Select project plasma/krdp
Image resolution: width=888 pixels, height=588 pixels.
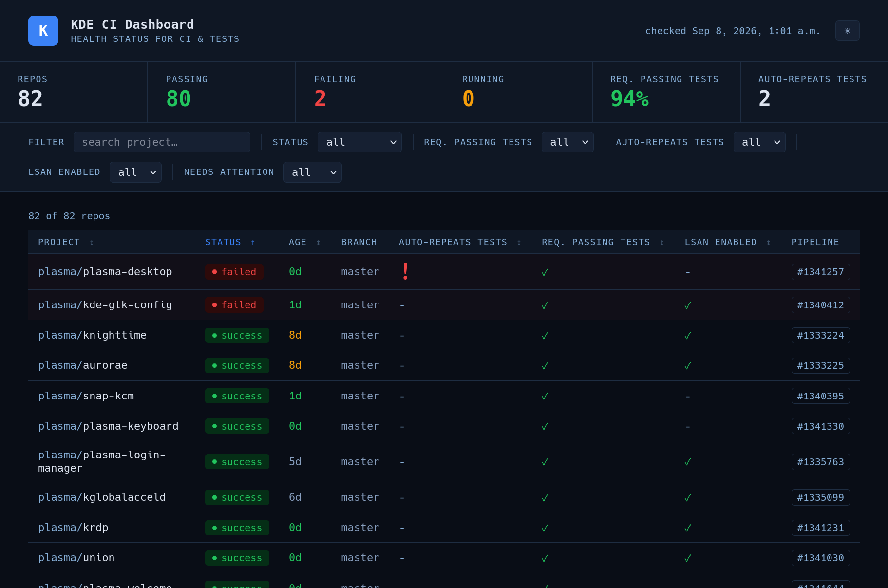pos(73,528)
